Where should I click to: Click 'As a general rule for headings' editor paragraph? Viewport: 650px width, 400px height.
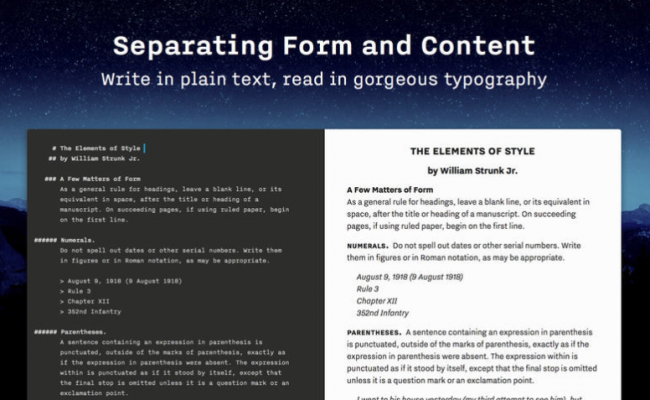174,204
